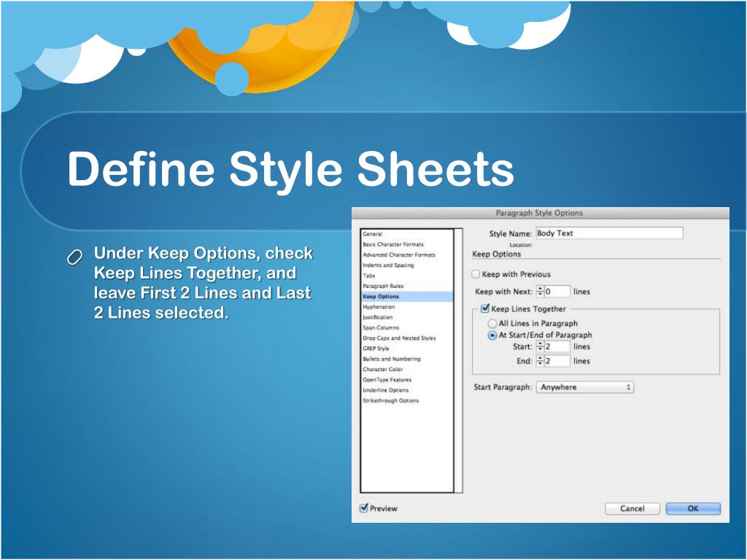This screenshot has height=560, width=747.
Task: Select Indents and Spacing category
Action: [x=388, y=265]
